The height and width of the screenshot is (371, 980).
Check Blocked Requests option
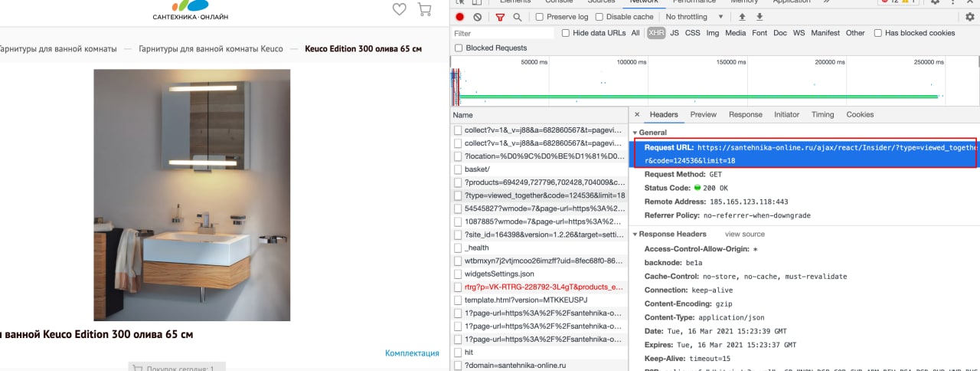pyautogui.click(x=459, y=48)
